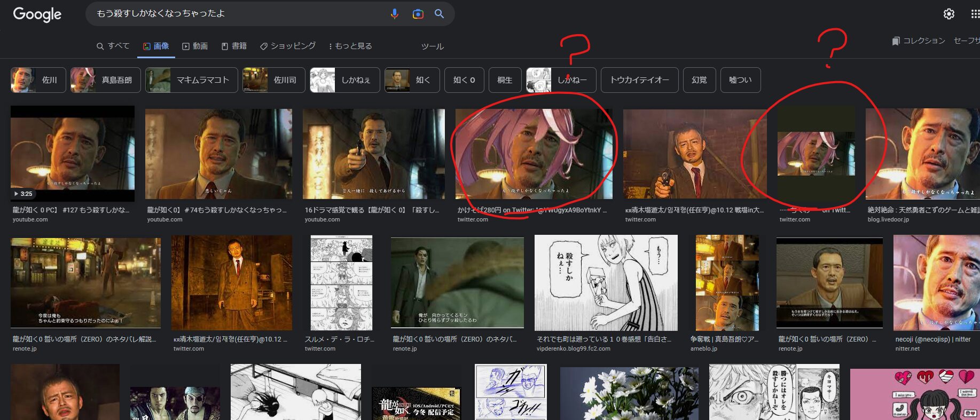Select the 真島吾朗 filter chip
This screenshot has height=420, width=980.
(106, 80)
